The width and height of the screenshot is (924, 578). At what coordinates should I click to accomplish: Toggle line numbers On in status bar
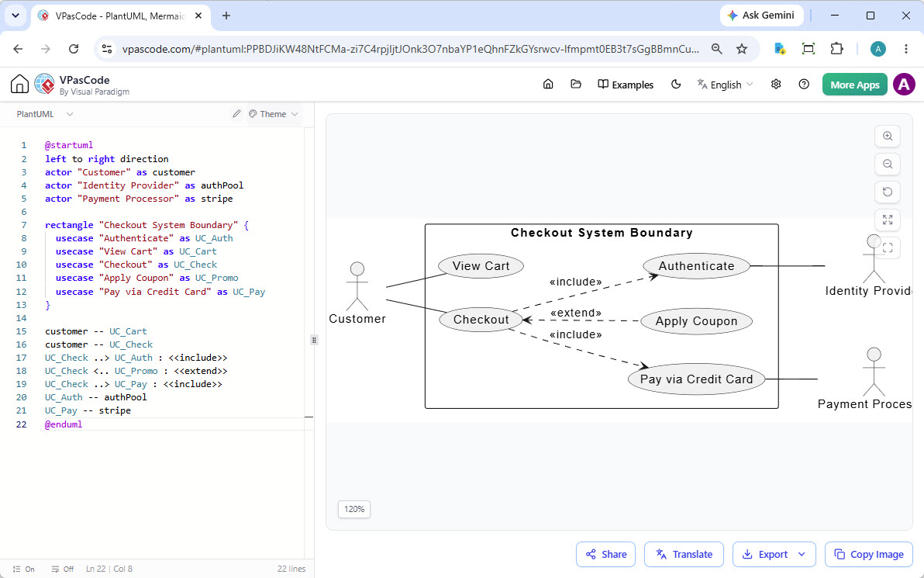tap(23, 569)
